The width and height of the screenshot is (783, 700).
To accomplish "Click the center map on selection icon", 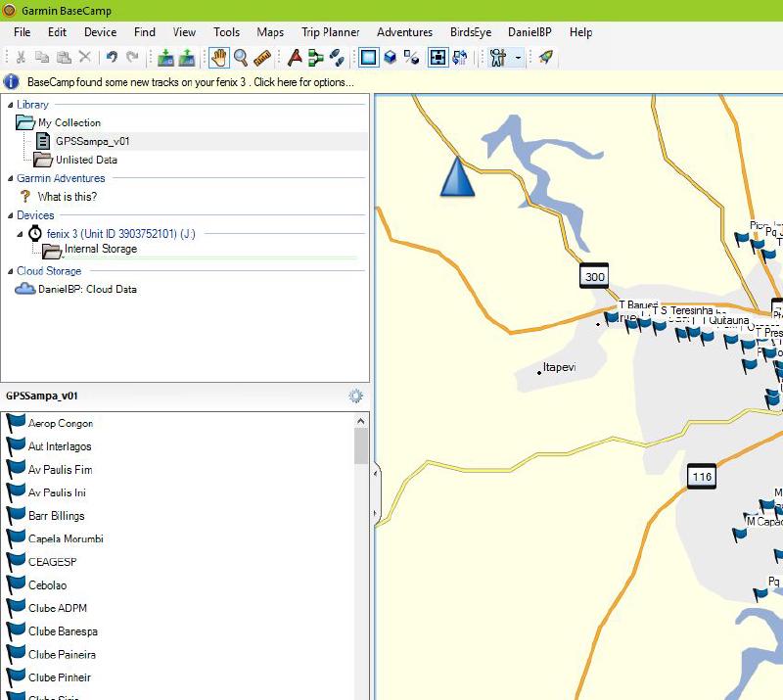I will pos(438,58).
